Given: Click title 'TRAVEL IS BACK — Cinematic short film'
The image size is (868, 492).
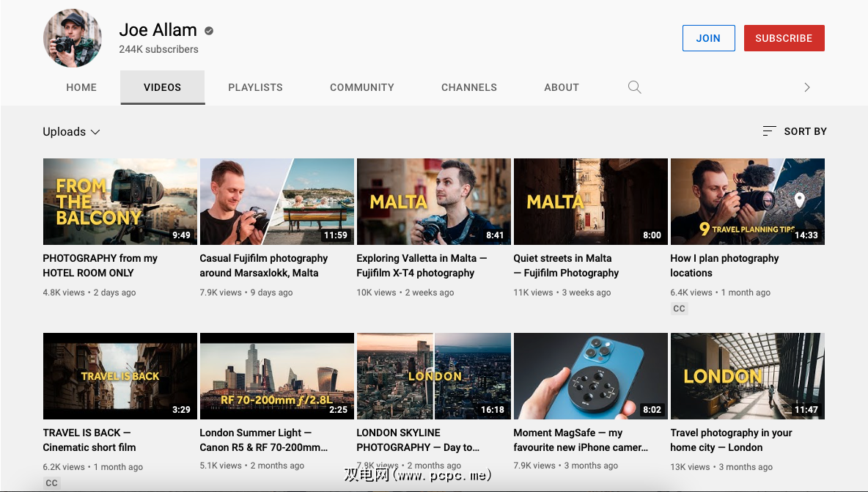Looking at the screenshot, I should point(89,440).
